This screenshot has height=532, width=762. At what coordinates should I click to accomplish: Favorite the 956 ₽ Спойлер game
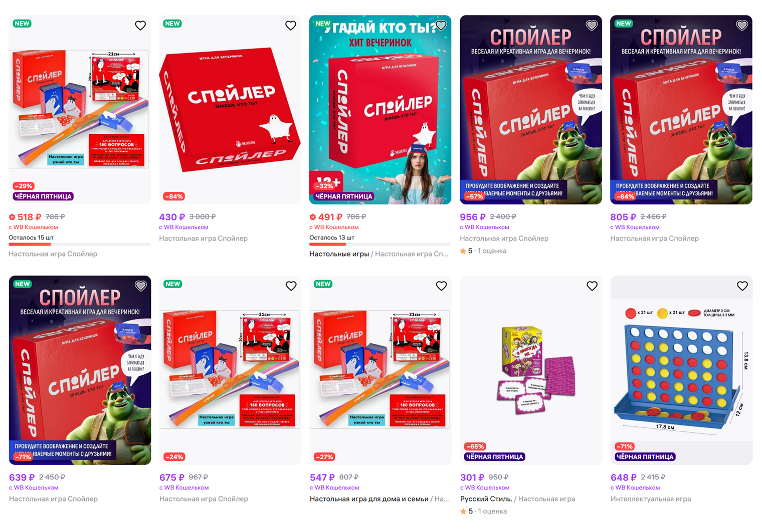click(x=592, y=26)
